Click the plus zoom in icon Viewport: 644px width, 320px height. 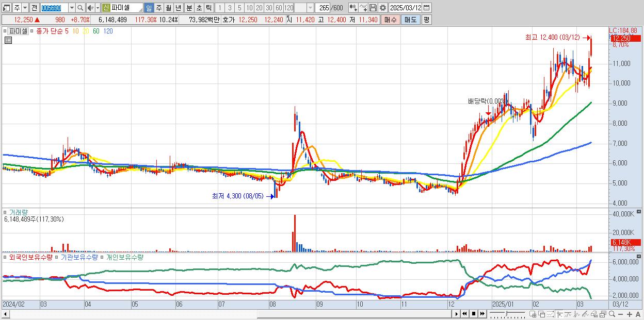tap(630, 314)
